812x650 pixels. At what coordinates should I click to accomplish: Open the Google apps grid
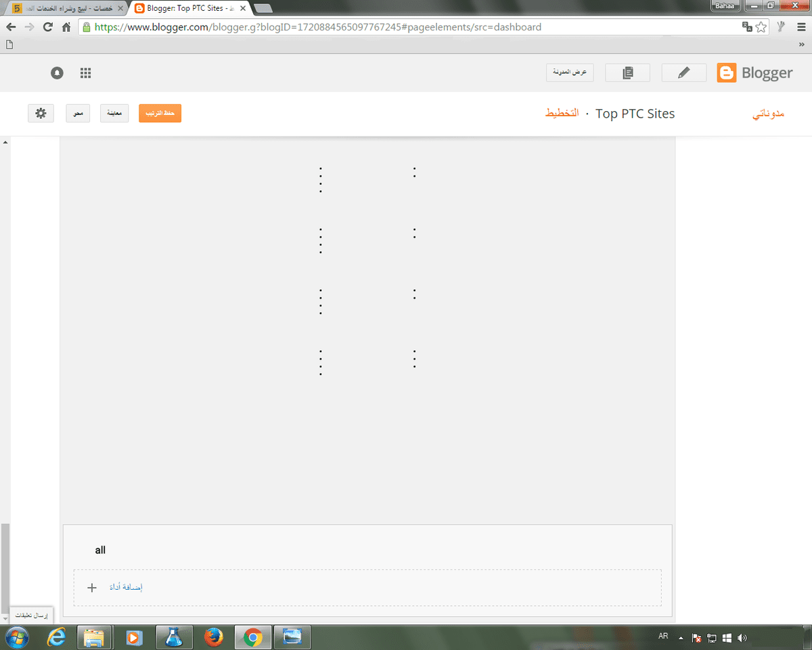tap(85, 73)
